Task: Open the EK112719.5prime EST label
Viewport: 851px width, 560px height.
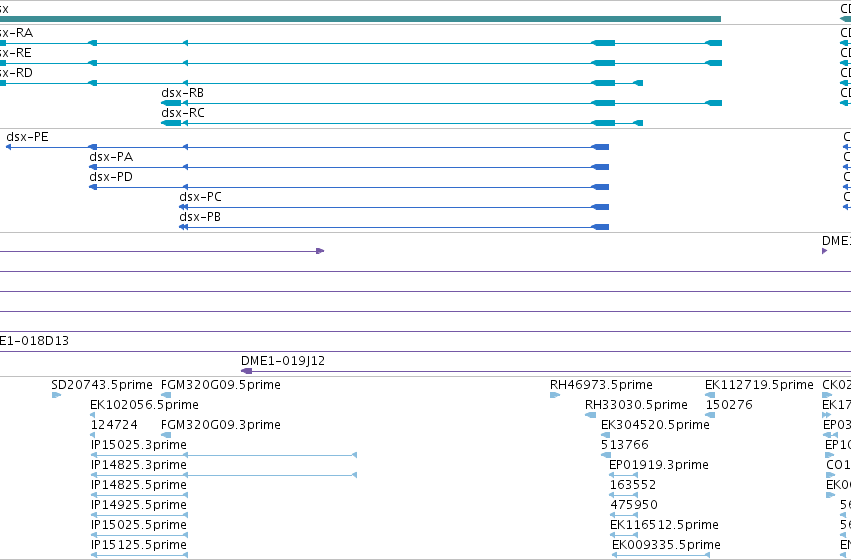Action: pyautogui.click(x=759, y=385)
